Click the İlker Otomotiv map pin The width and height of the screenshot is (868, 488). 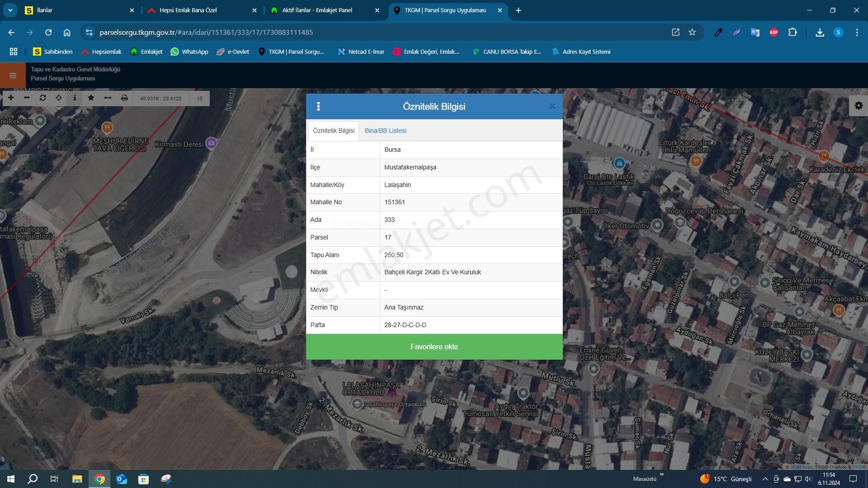657,225
